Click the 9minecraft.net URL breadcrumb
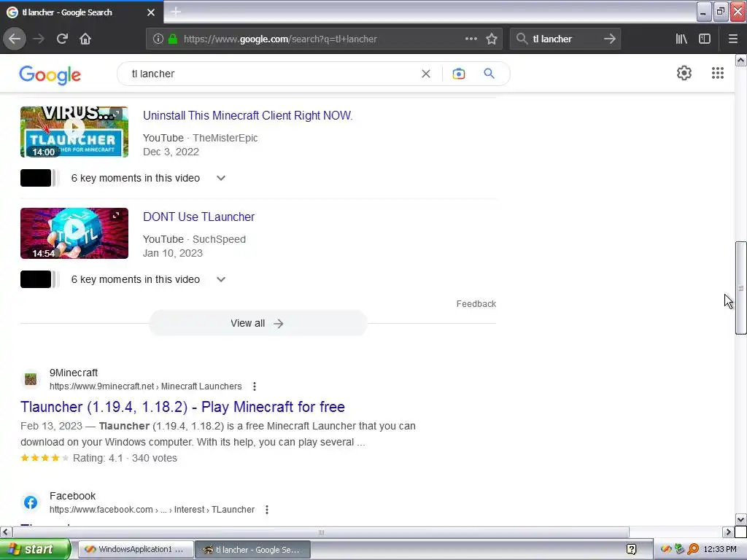Image resolution: width=747 pixels, height=560 pixels. (145, 386)
